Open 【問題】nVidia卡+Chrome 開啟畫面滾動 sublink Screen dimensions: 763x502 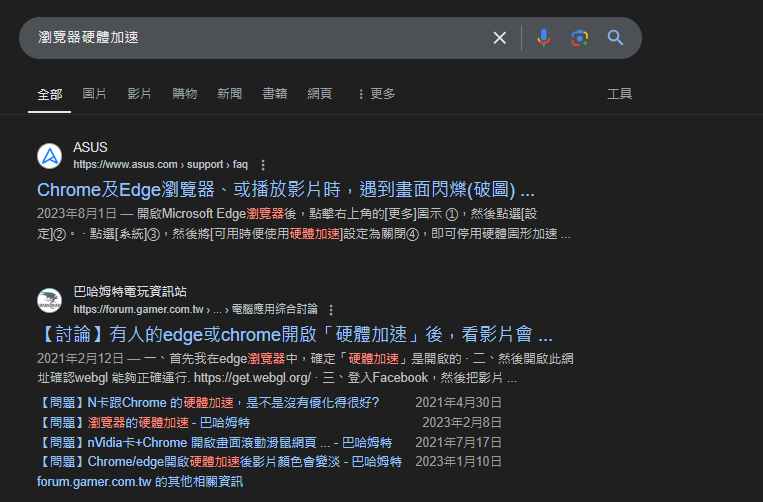click(215, 442)
